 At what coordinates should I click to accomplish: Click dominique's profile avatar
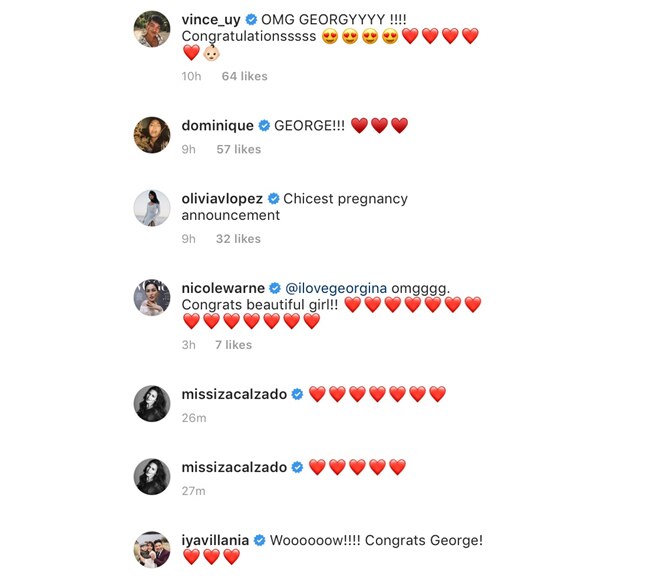[152, 135]
